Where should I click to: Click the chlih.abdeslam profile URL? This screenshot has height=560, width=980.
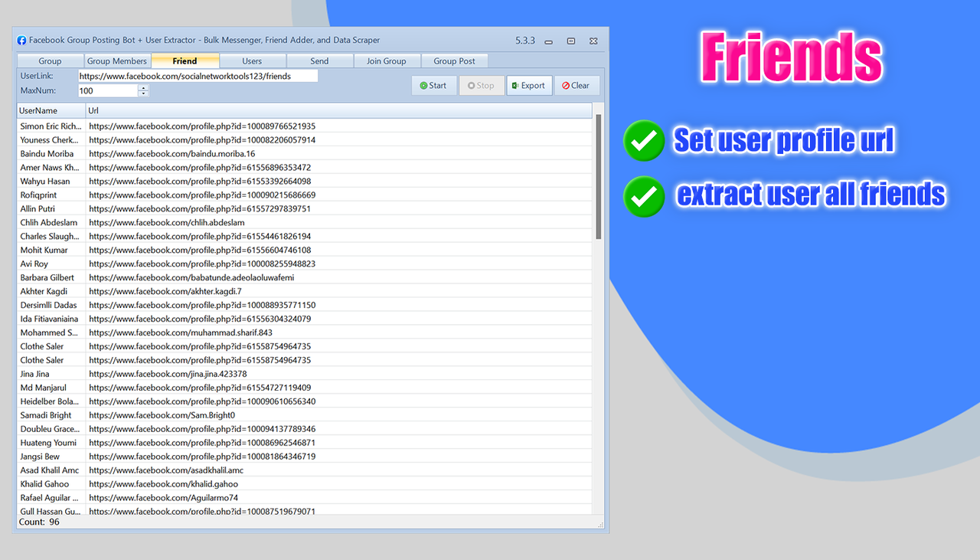tap(167, 223)
